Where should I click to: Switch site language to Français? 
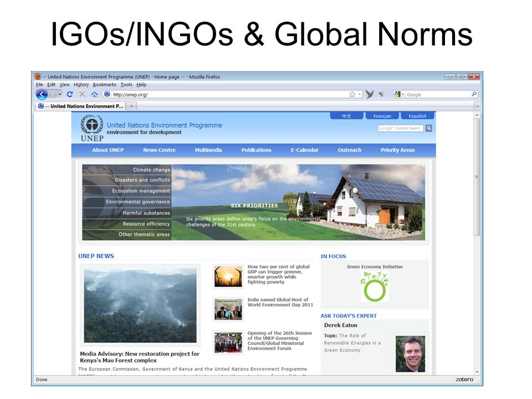click(x=382, y=116)
